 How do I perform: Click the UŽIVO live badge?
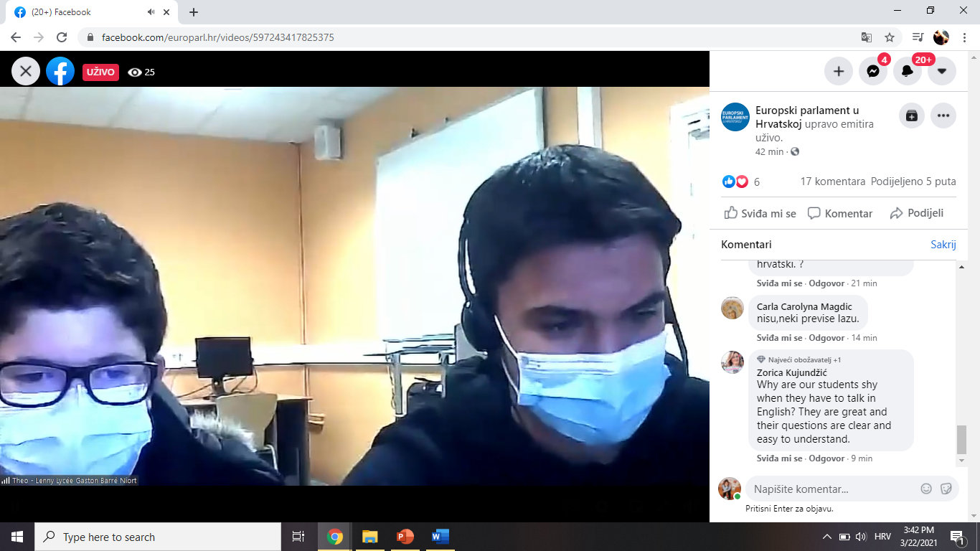coord(101,72)
